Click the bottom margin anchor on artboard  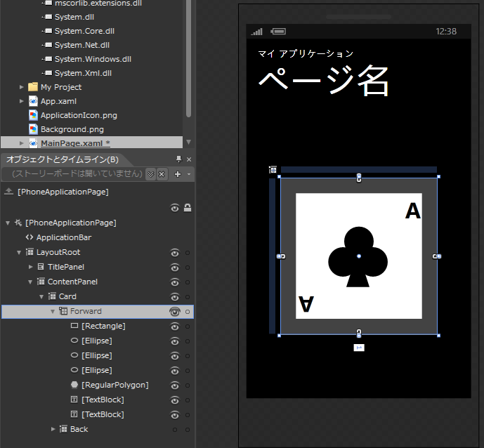359,334
